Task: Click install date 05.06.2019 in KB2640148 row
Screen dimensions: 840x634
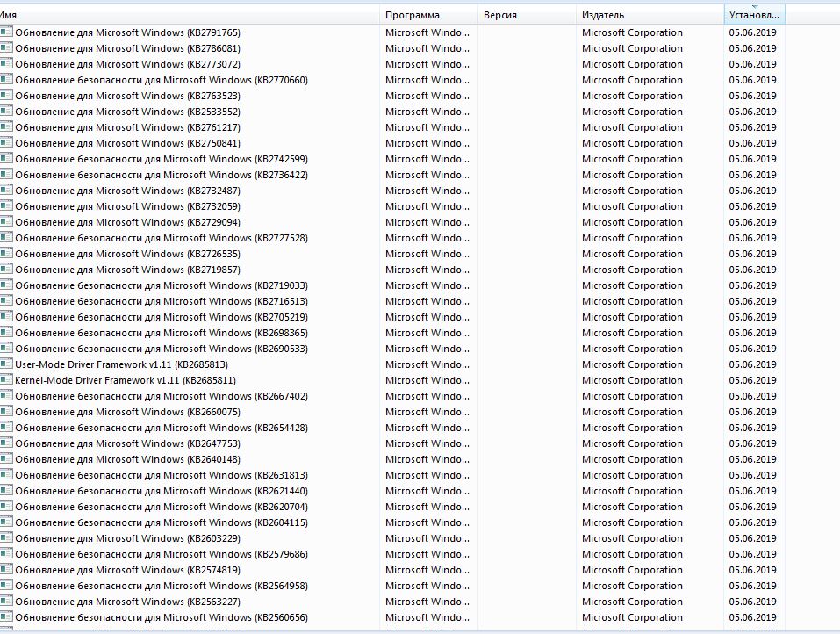Action: (752, 459)
